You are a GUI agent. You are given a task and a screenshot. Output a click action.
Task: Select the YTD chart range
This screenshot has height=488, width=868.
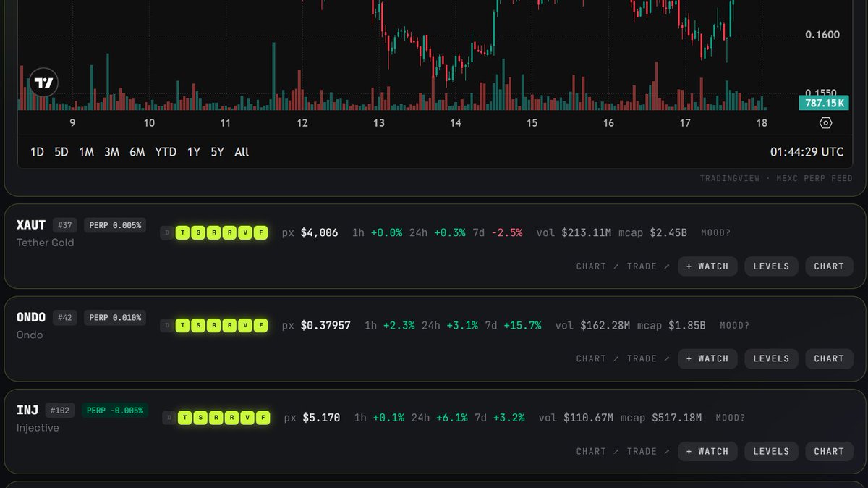pyautogui.click(x=166, y=152)
